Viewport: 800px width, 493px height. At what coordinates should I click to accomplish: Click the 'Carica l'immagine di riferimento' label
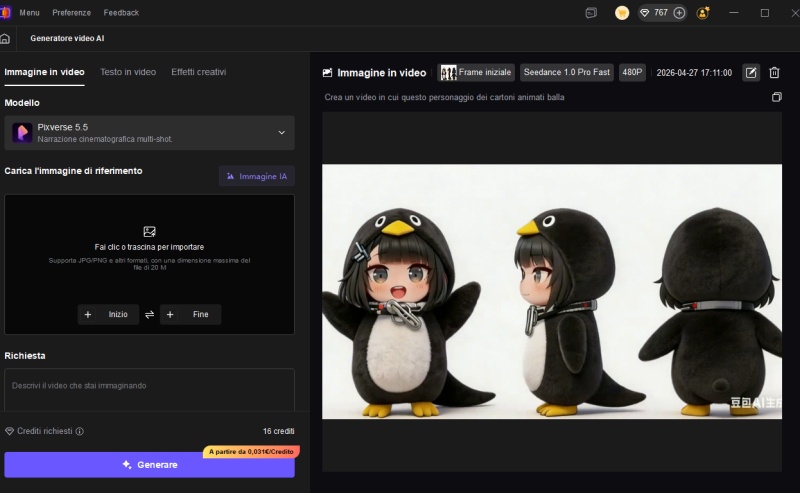point(73,171)
